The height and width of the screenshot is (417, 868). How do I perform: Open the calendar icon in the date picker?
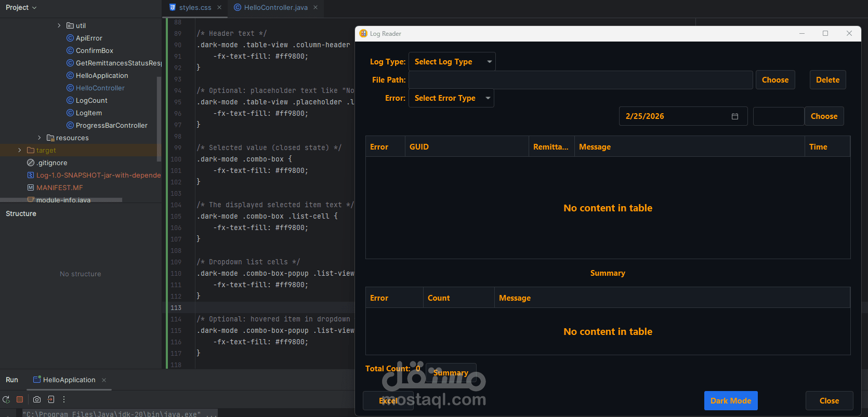(735, 116)
